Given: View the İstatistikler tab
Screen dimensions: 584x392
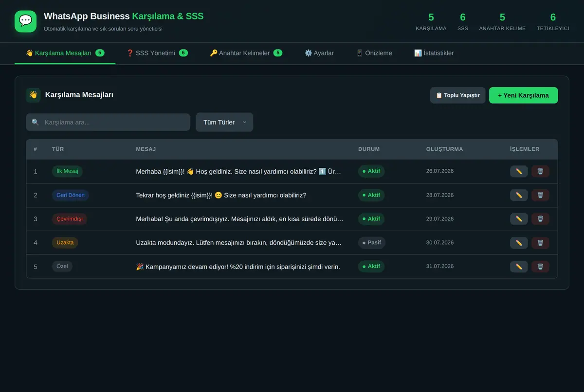Looking at the screenshot, I should (434, 53).
